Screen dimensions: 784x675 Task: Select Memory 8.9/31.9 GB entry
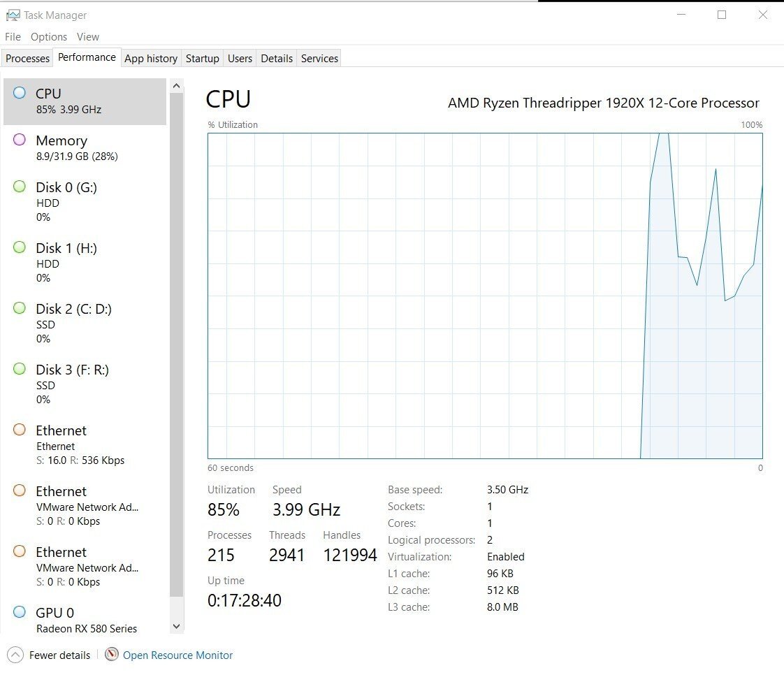(x=85, y=148)
